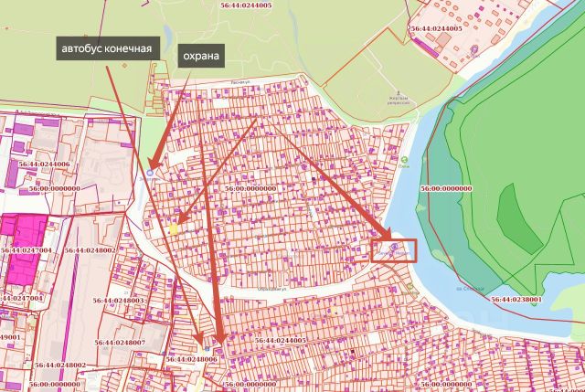Click label 56:00:0000000 over the river bank
The image size is (585, 392).
pyautogui.click(x=446, y=189)
